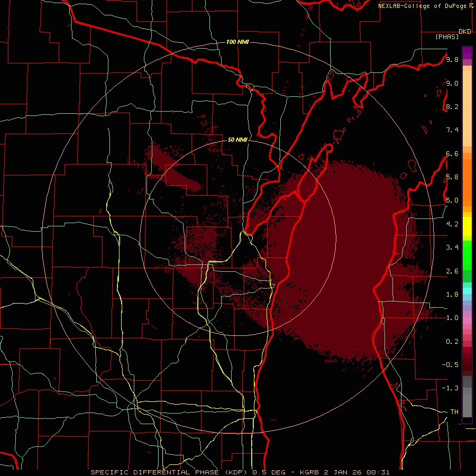Pick the yellow segment of the color bar
Screen dimensions: 476x476
tap(467, 226)
